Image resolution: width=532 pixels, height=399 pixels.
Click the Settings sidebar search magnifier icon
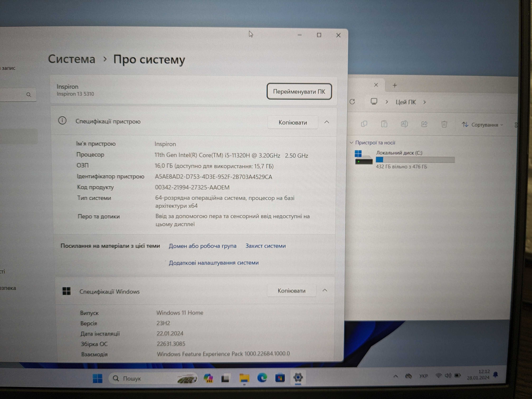tap(29, 95)
